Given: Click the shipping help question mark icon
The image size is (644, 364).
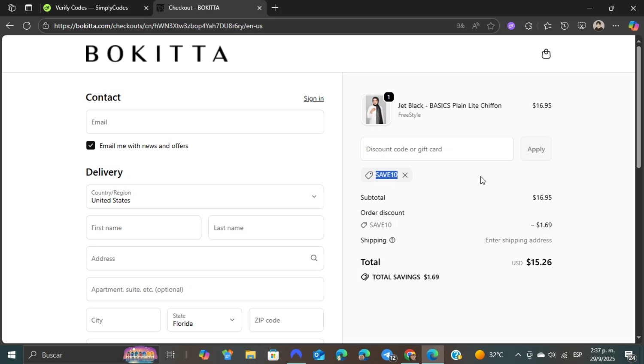Looking at the screenshot, I should point(392,240).
